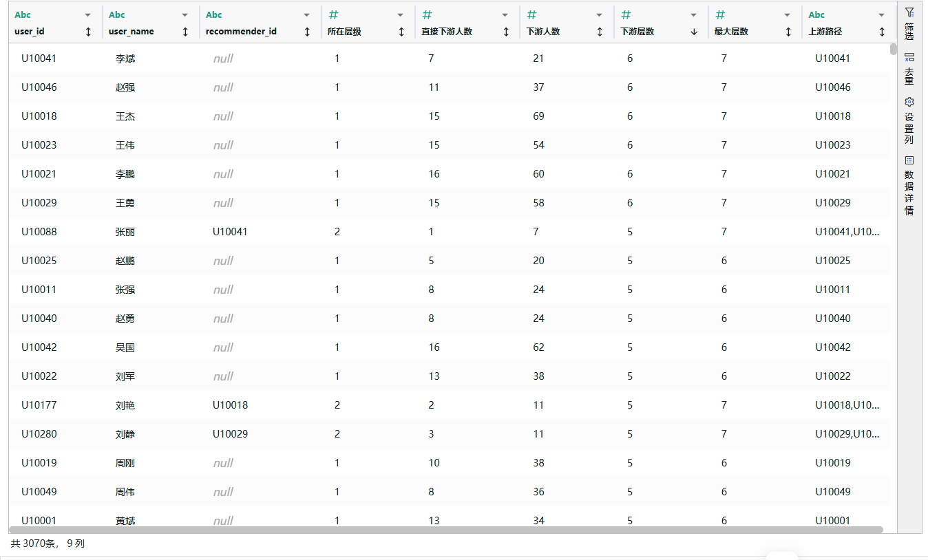Open 直接下游人数 column type dropdown
The height and width of the screenshot is (560, 928).
pos(505,15)
